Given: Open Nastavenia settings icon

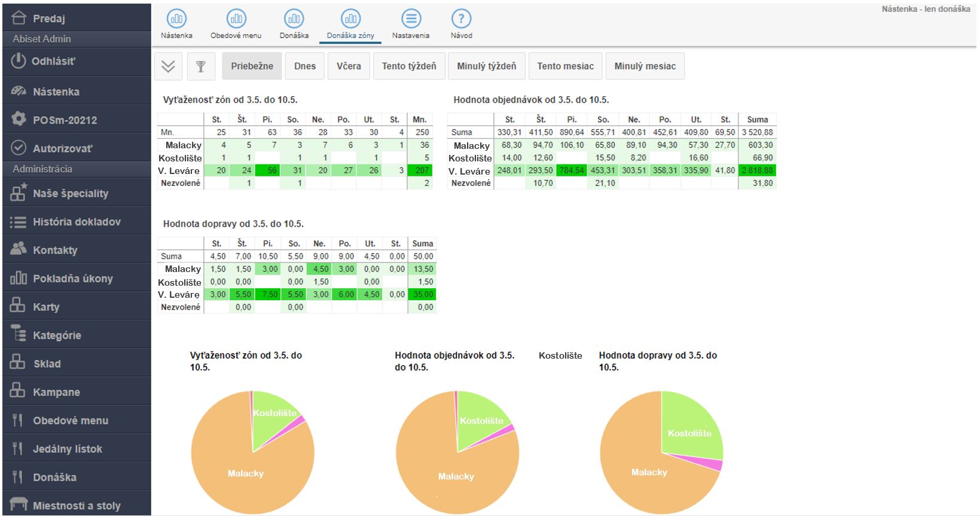Looking at the screenshot, I should point(411,19).
